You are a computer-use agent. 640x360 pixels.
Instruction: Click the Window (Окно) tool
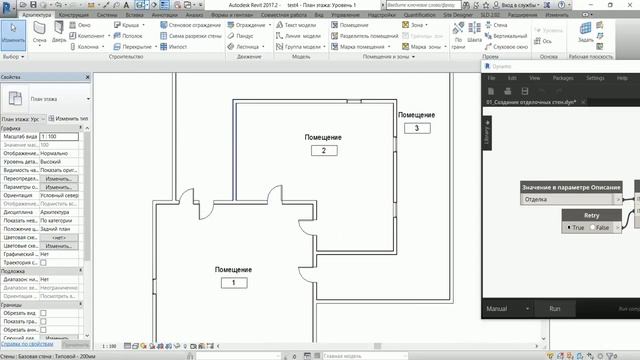(x=80, y=25)
